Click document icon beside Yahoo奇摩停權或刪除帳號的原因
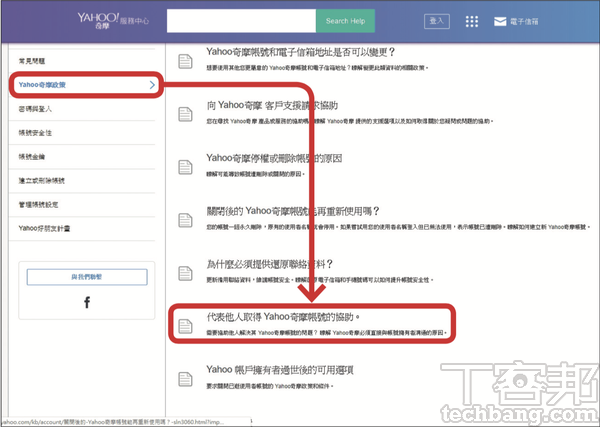The image size is (600, 427). coord(185,167)
